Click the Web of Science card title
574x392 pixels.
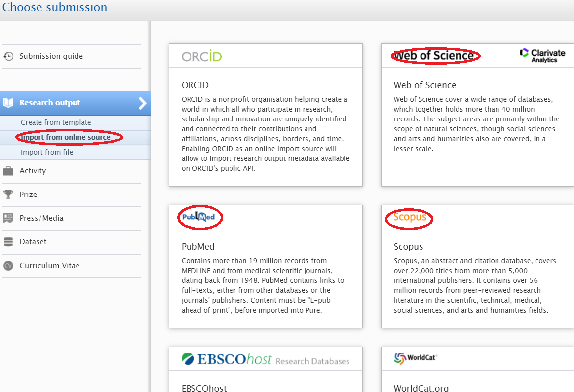tap(424, 85)
